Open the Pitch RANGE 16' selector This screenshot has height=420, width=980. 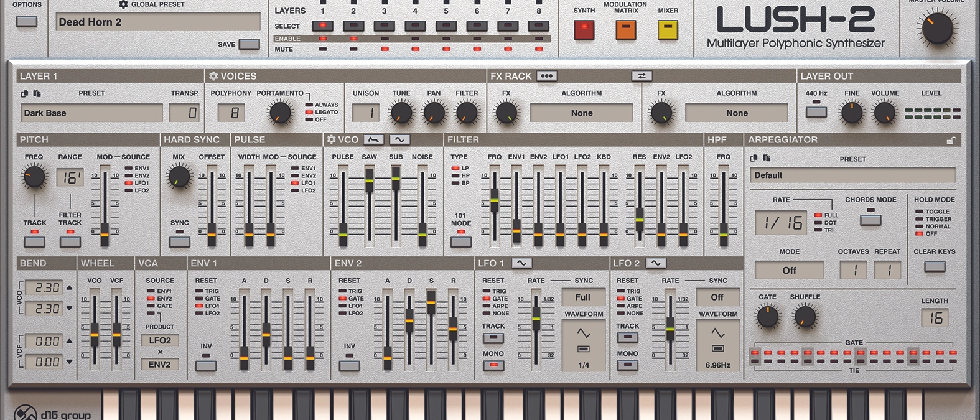point(70,178)
